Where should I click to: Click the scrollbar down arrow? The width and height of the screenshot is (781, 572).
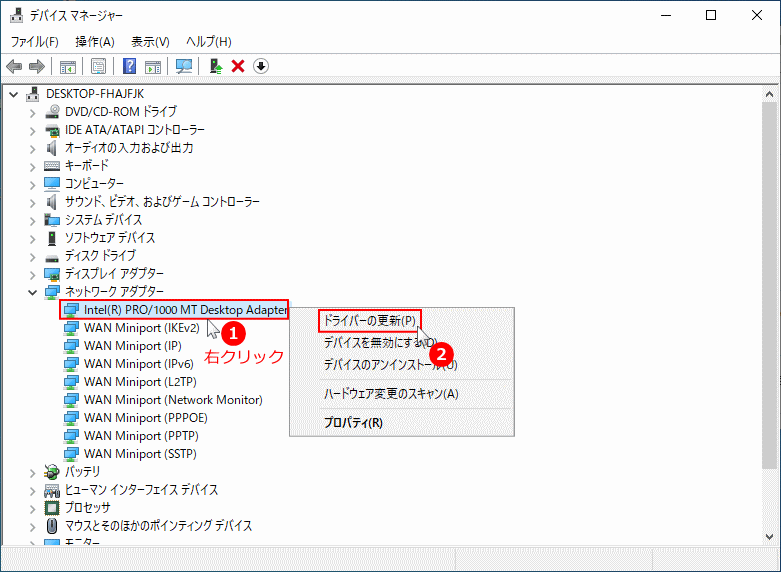(769, 537)
